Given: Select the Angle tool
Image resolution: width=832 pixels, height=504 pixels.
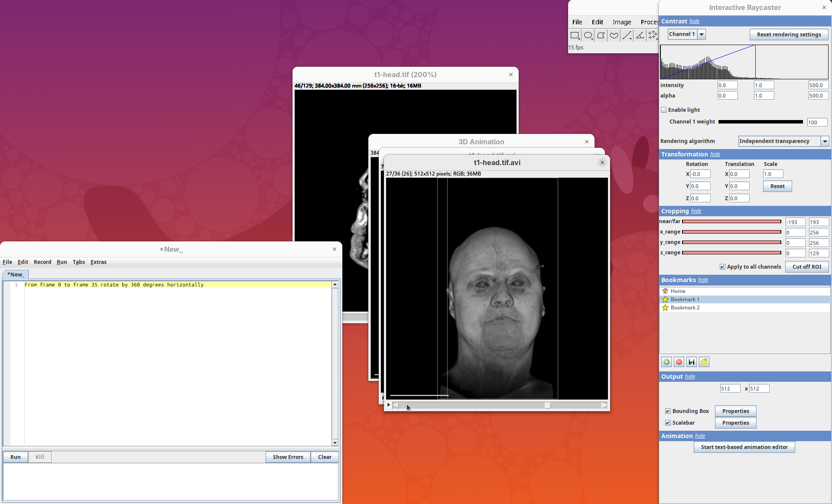Looking at the screenshot, I should (x=640, y=36).
